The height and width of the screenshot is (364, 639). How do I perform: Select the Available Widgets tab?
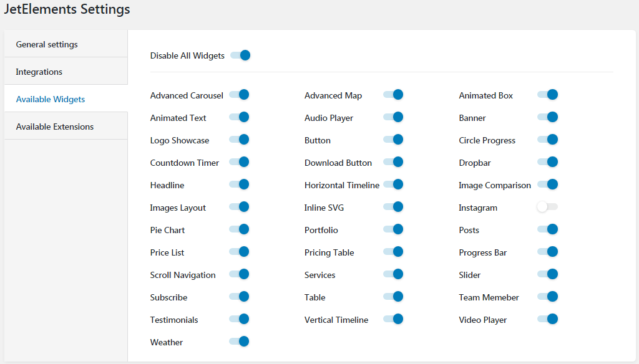click(x=66, y=99)
